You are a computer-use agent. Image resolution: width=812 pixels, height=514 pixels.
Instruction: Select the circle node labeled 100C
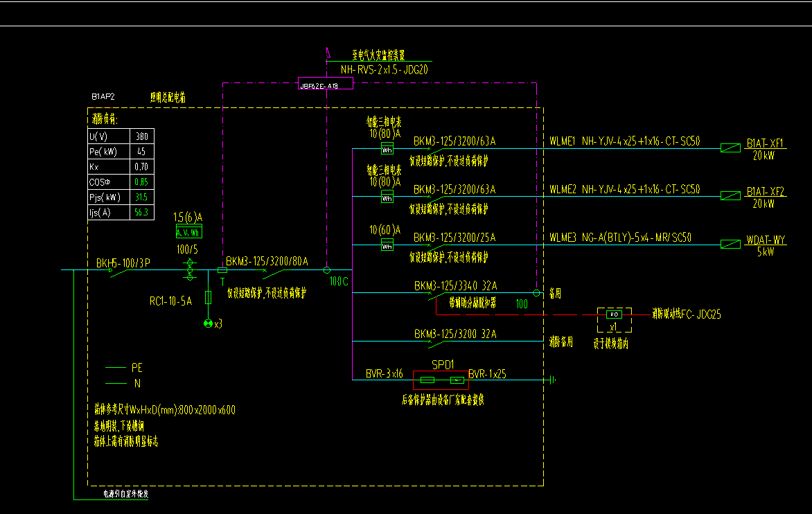coord(327,270)
